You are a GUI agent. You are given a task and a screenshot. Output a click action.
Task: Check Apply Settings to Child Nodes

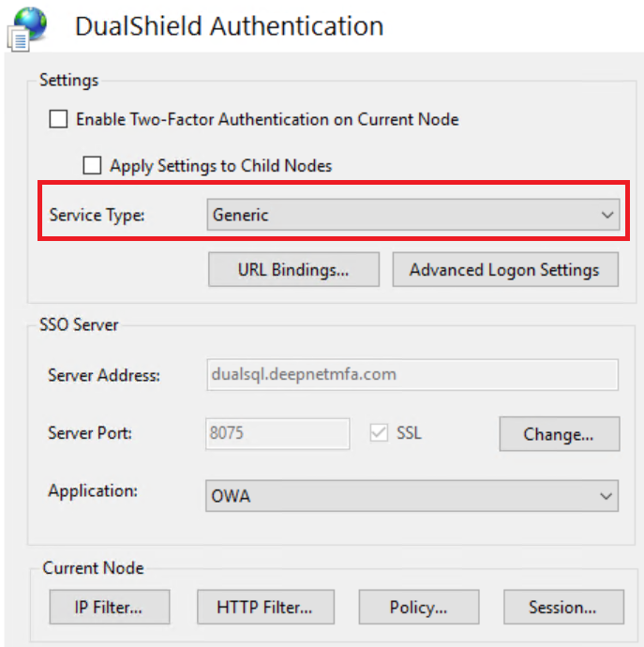point(92,166)
